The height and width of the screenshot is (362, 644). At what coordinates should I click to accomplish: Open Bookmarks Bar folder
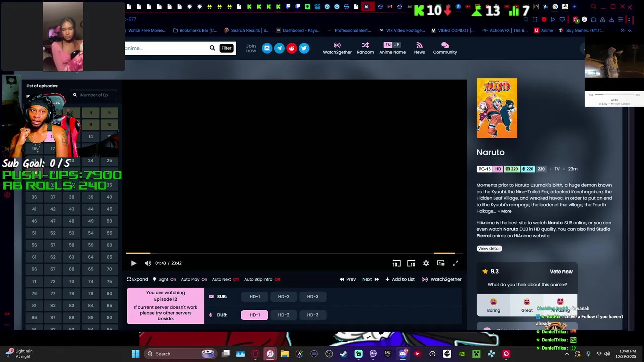pyautogui.click(x=195, y=30)
